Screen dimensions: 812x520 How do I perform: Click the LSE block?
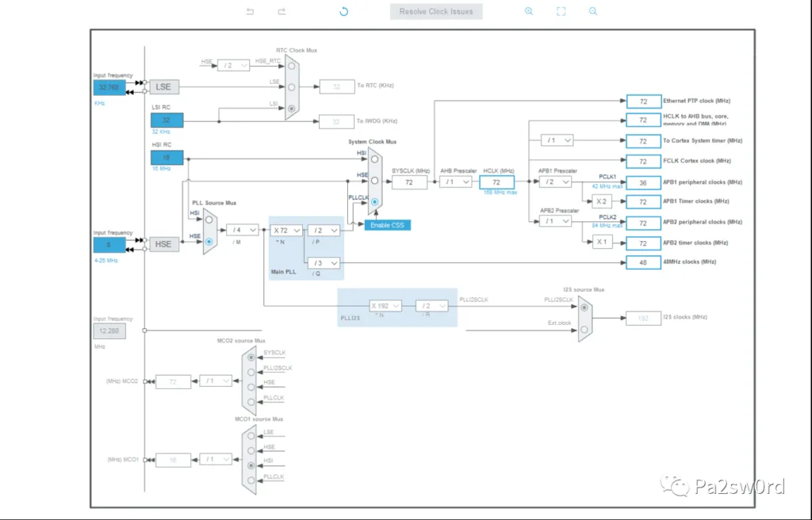pos(164,87)
